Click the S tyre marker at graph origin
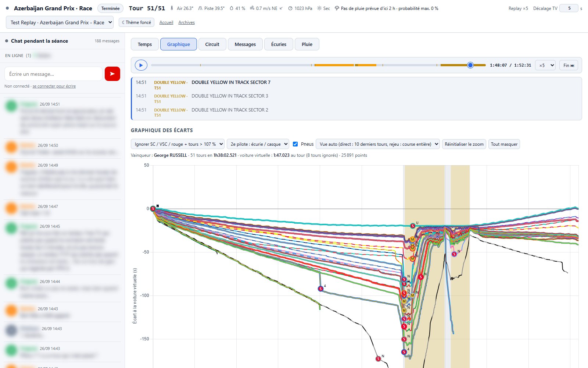Image resolution: width=588 pixels, height=368 pixels. [153, 209]
